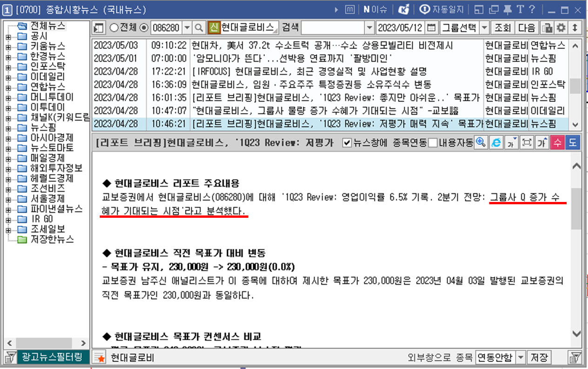Select 전체뉴스 in the news tree

click(48, 26)
